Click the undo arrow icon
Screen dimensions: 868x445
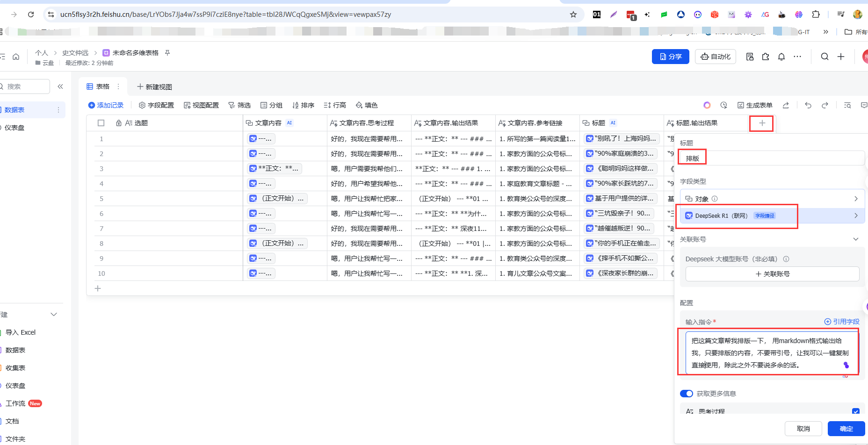(x=808, y=105)
